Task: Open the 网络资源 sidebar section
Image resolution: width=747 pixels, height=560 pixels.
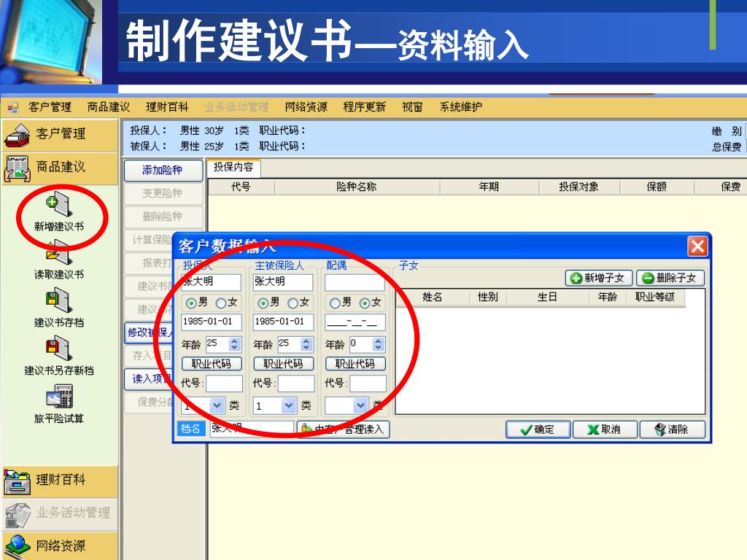Action: pyautogui.click(x=60, y=545)
